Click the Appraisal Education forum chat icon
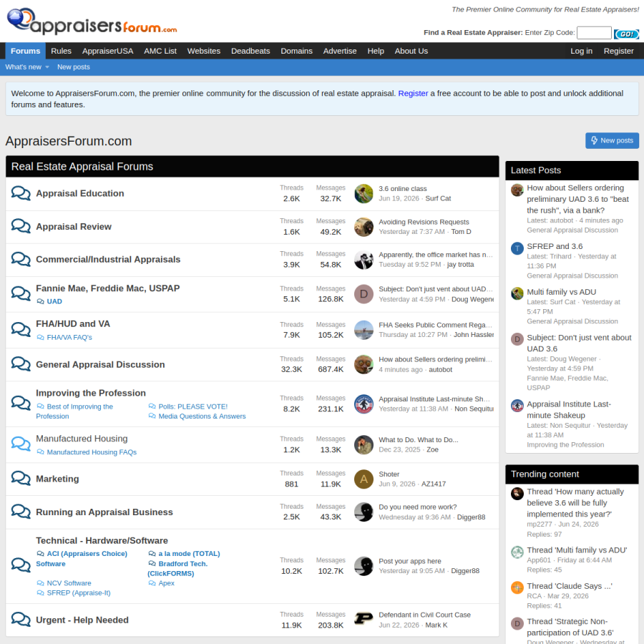This screenshot has width=644, height=644. [21, 193]
